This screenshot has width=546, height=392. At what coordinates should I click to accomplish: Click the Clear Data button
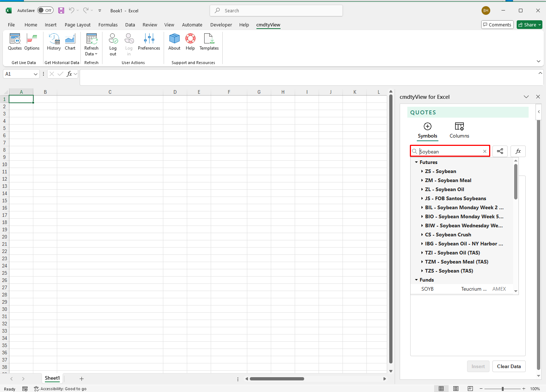coord(509,366)
